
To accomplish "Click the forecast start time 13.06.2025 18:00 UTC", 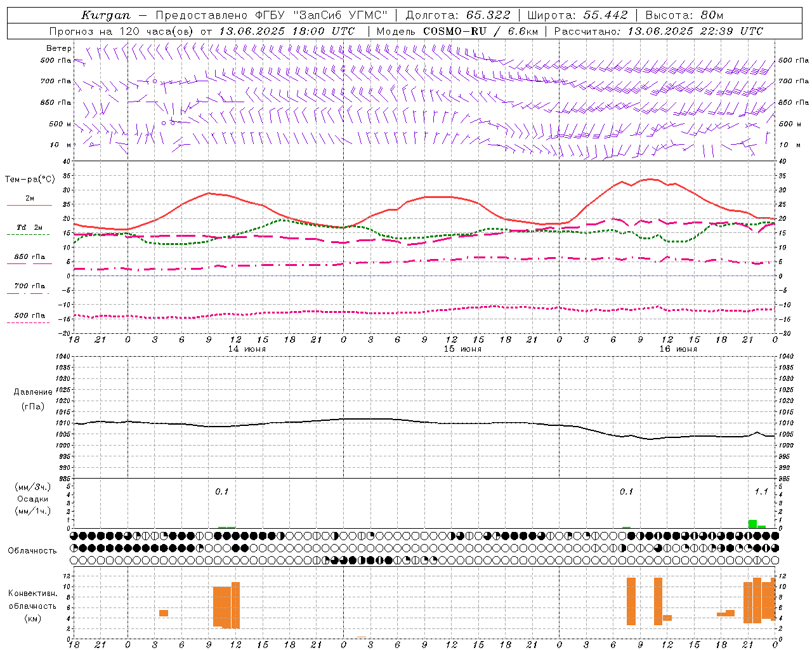I will click(287, 31).
